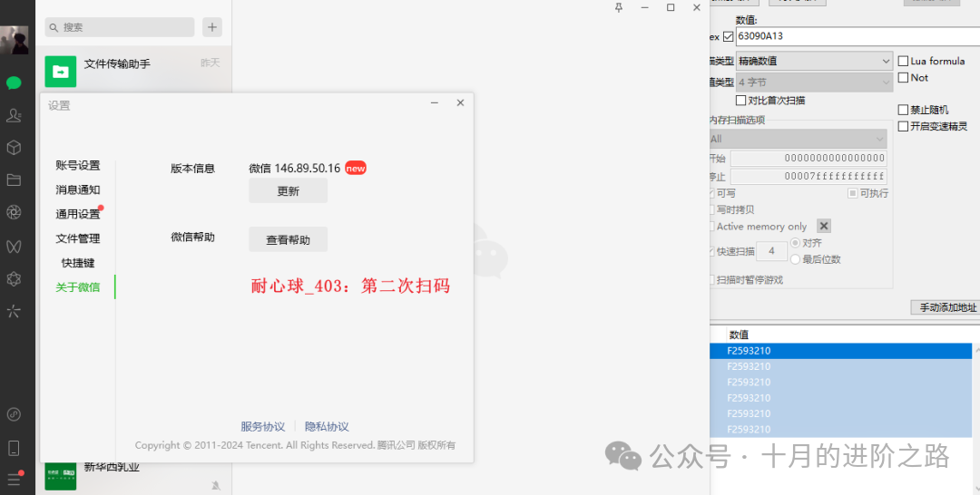
Task: Open the 服务协议 link
Action: tap(262, 427)
